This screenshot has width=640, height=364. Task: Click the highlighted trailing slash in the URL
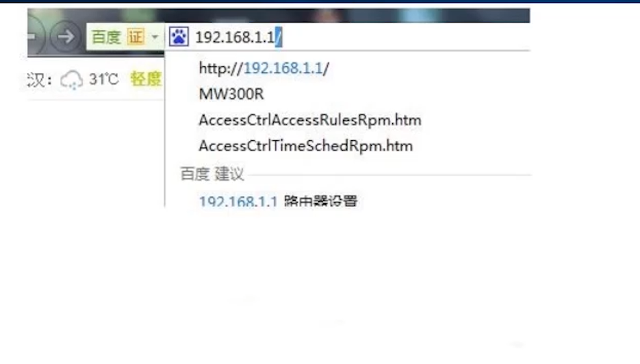click(279, 37)
